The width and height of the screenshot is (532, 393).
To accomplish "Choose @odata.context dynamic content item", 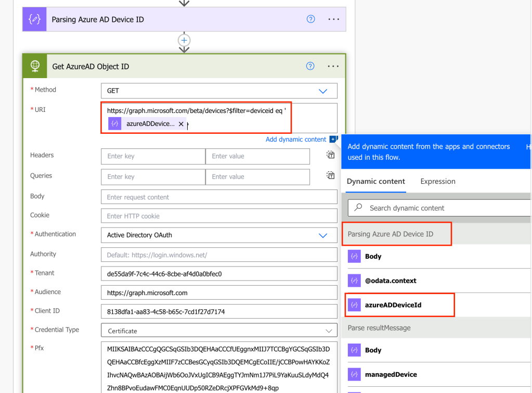I will [x=391, y=281].
